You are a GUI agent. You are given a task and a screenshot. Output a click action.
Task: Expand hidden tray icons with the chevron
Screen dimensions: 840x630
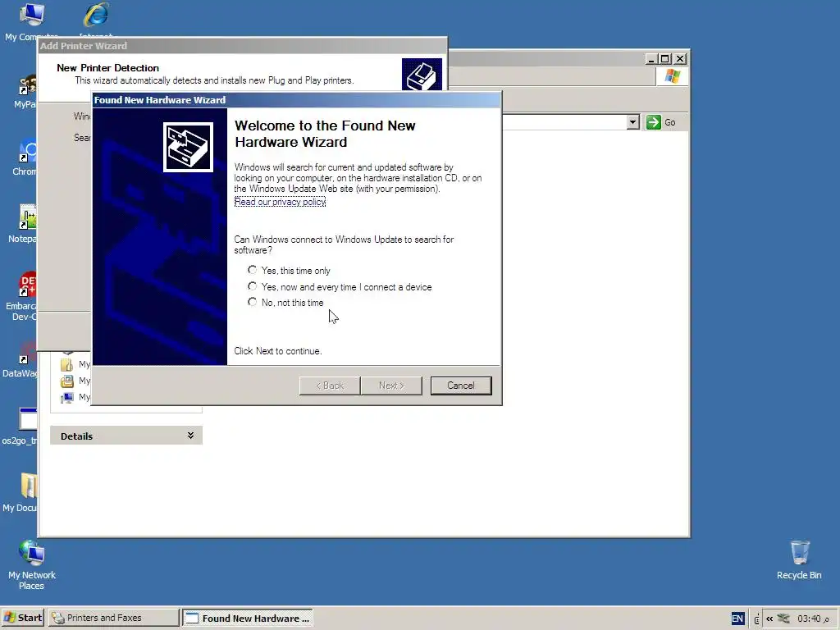tap(769, 619)
